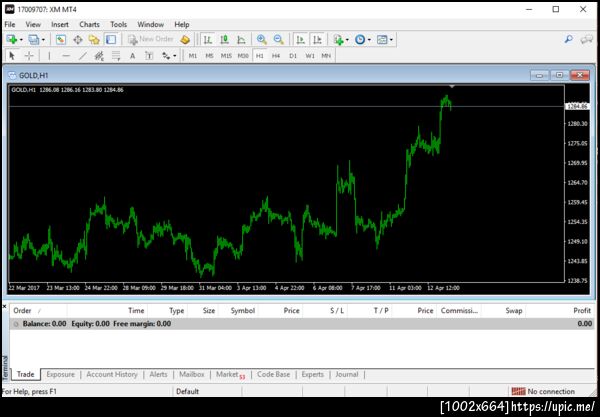Switch timeframe to MN
Screen dimensions: 600x417
[326, 56]
